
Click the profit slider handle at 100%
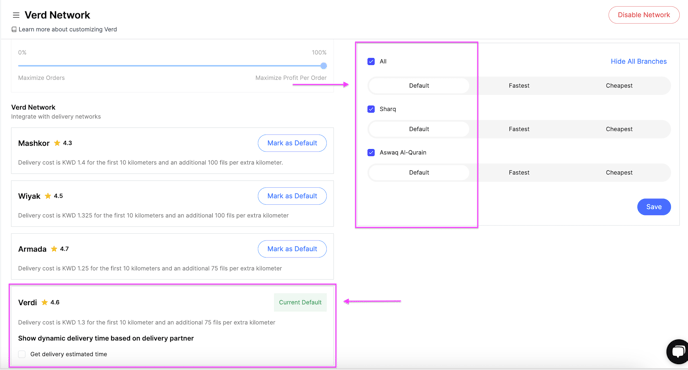[x=323, y=66]
